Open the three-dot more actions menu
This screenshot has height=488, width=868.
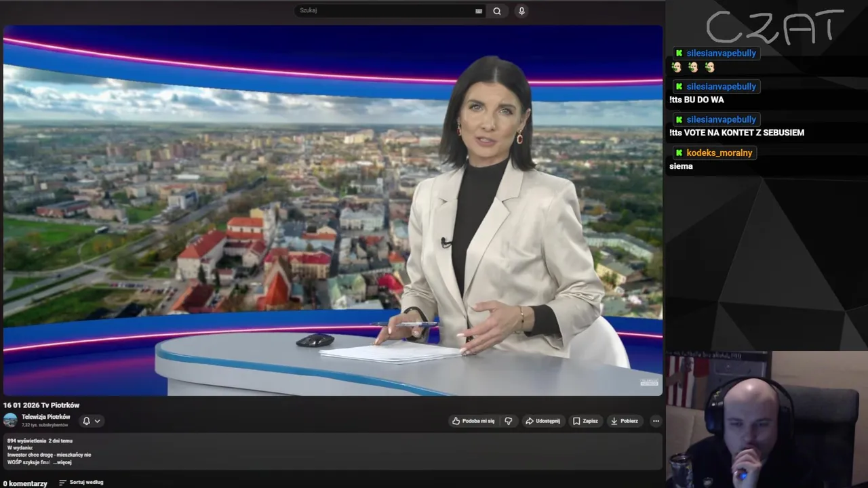pos(656,421)
